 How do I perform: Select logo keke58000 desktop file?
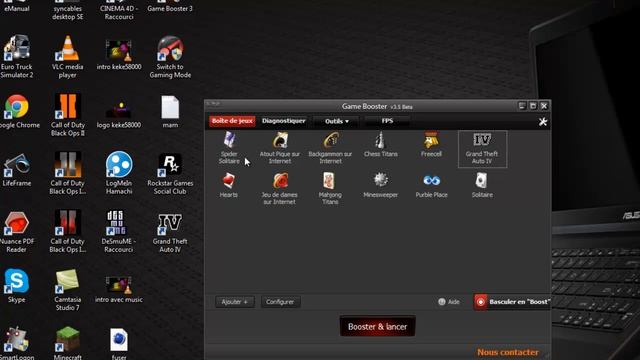click(119, 113)
